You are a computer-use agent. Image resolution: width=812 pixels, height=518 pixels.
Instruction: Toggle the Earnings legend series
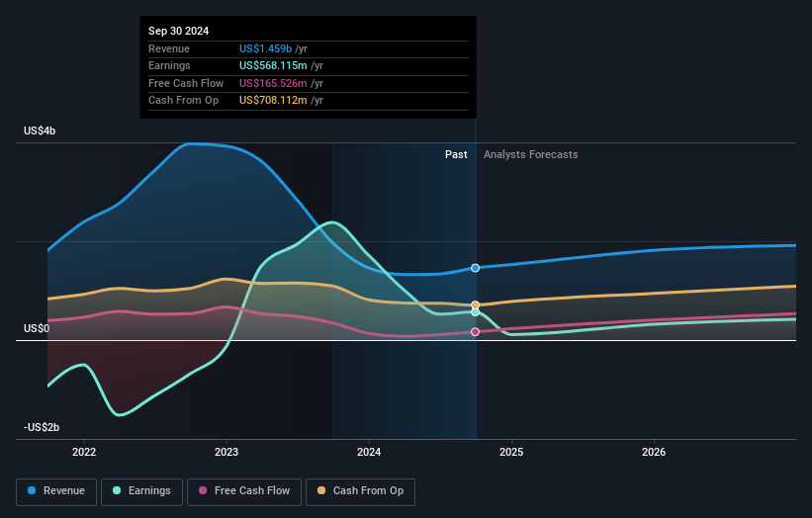click(141, 491)
